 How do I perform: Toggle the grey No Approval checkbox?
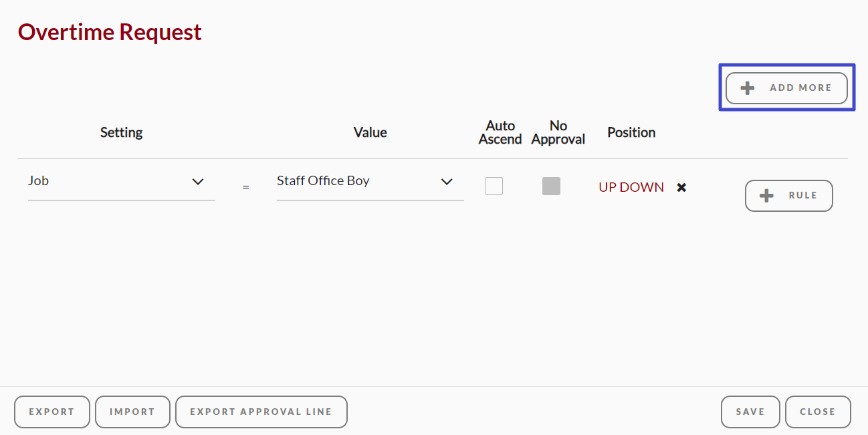tap(551, 186)
